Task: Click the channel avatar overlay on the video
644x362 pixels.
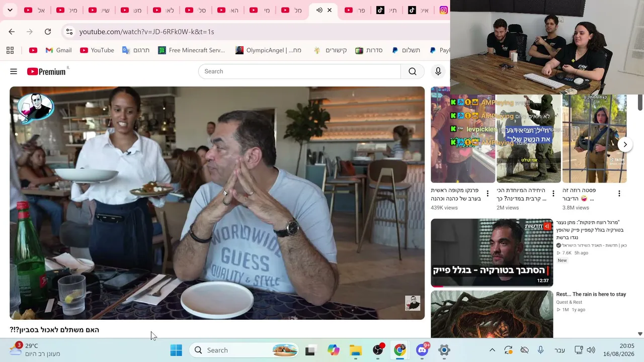Action: 35,108
